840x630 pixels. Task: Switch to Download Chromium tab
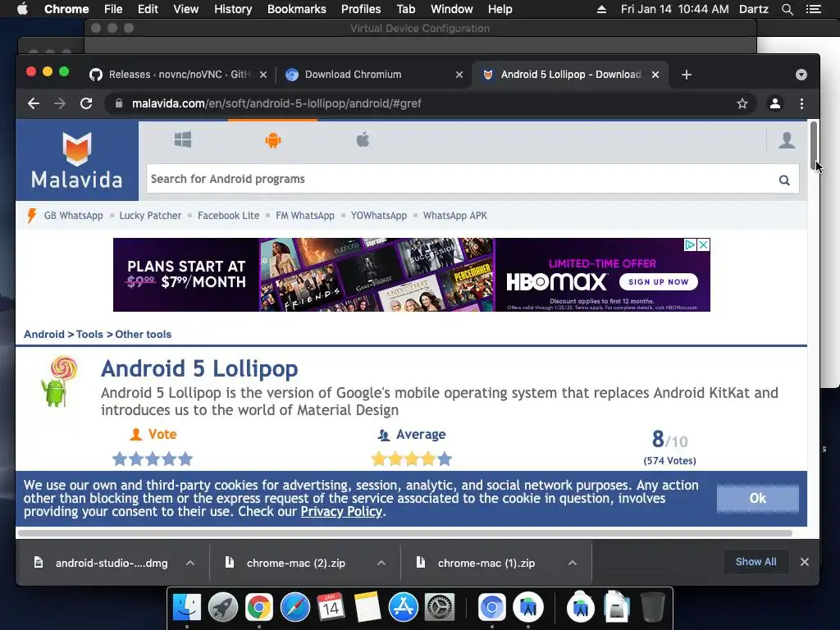click(x=353, y=75)
